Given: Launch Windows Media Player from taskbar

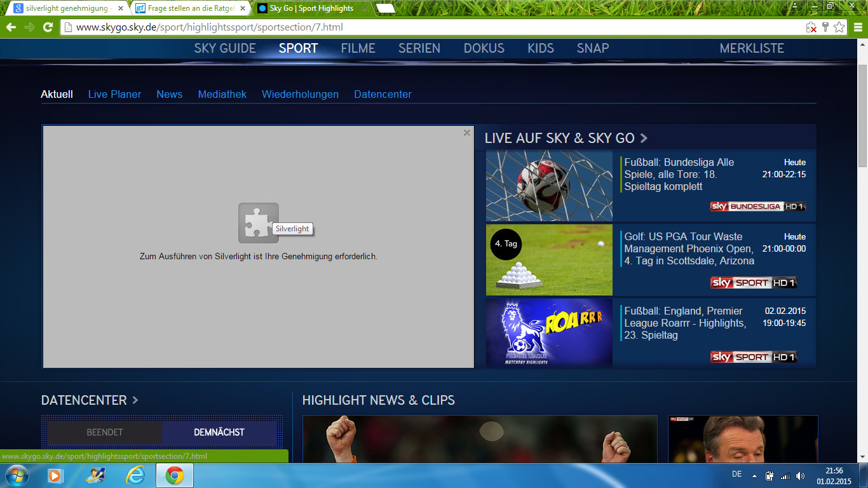Looking at the screenshot, I should click(x=56, y=475).
